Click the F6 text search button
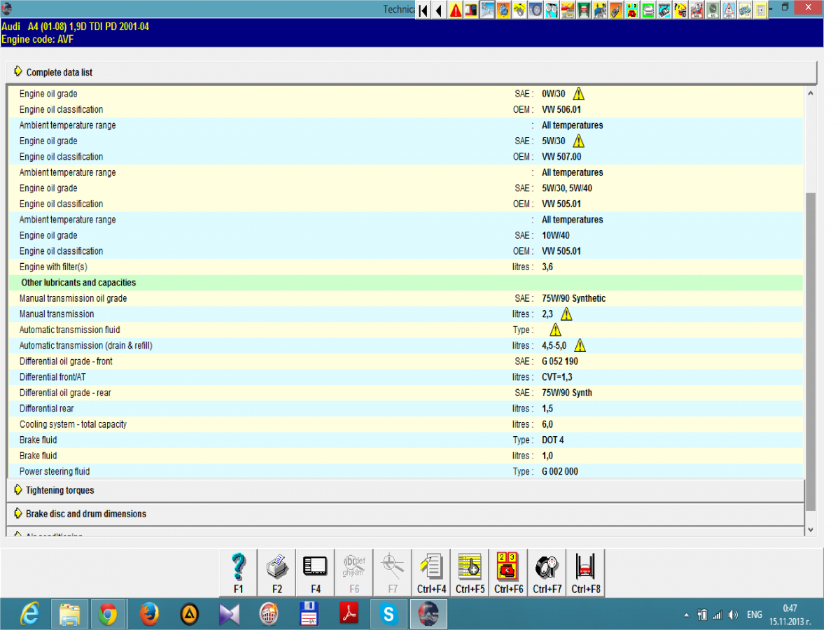The image size is (840, 630). point(354,573)
